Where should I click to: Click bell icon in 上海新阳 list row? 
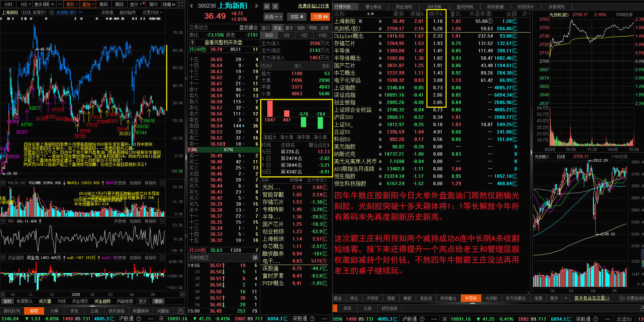(x=380, y=21)
